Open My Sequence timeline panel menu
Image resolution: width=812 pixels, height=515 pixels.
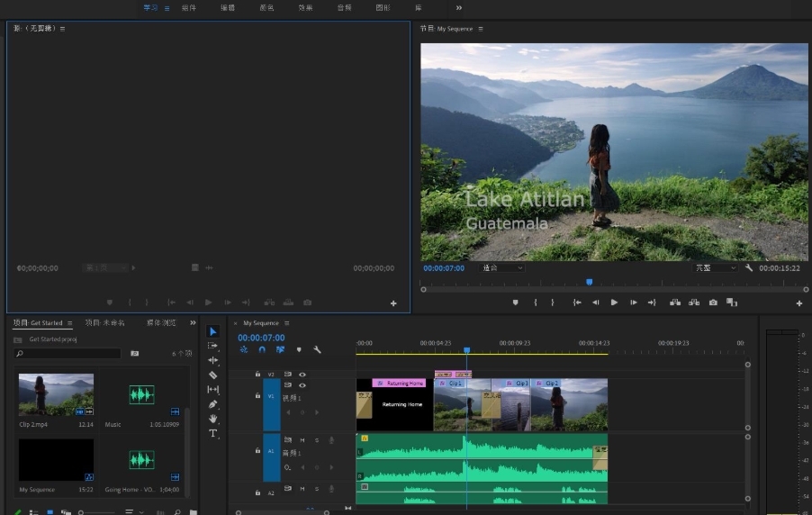pos(286,323)
